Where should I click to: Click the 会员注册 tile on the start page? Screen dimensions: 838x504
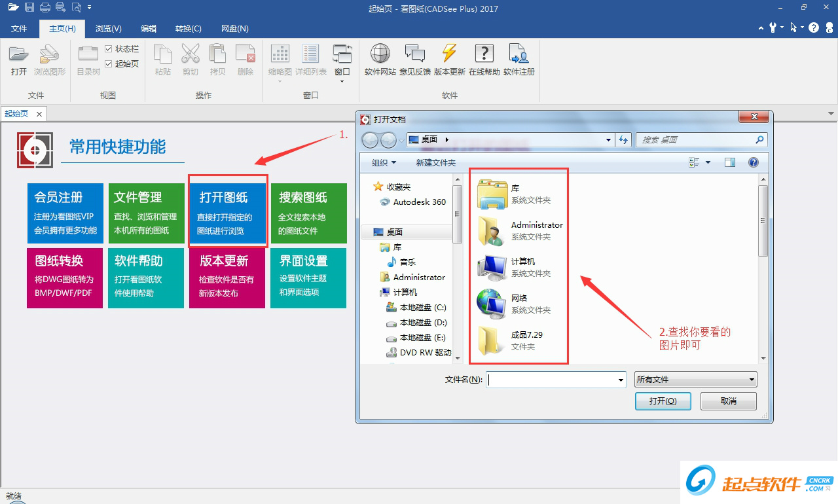click(x=65, y=213)
